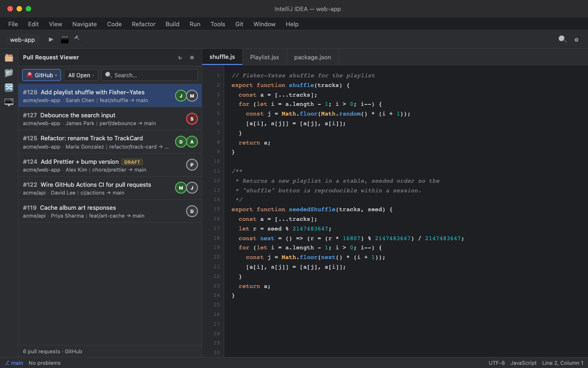Open the Tools menu

[218, 24]
